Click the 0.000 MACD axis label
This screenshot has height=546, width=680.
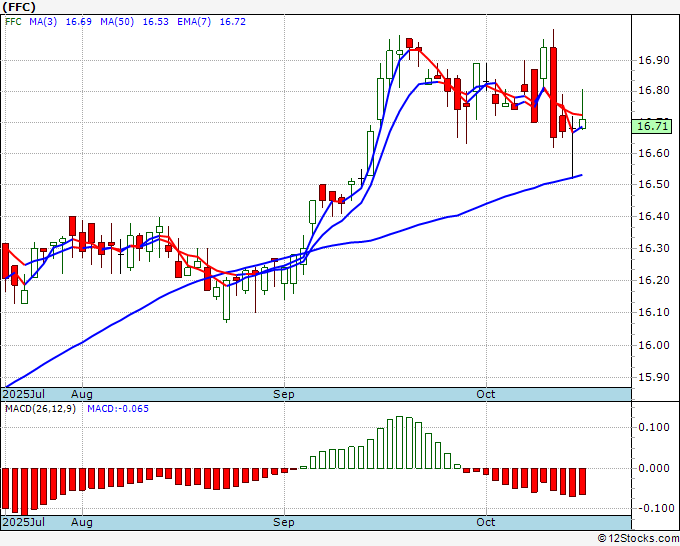click(654, 468)
